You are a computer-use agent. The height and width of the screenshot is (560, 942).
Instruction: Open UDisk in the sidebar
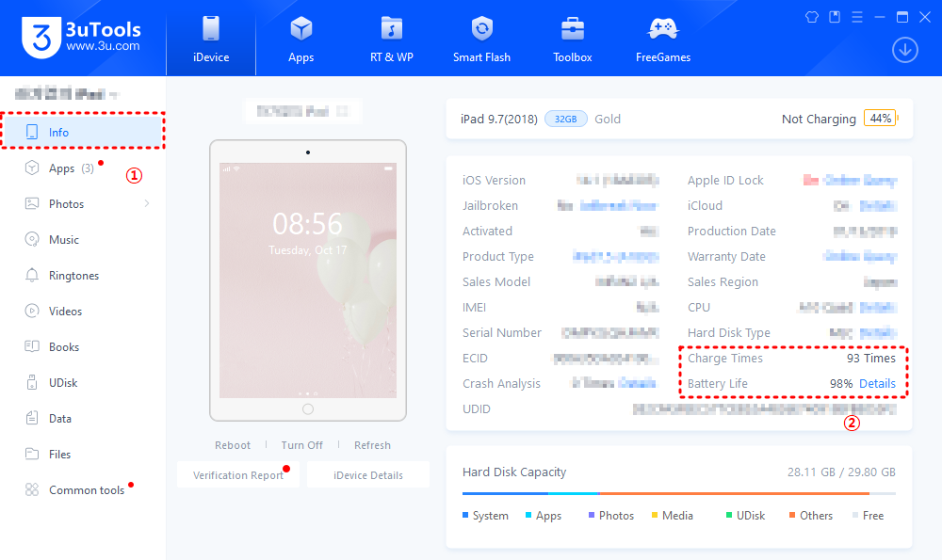[83, 382]
